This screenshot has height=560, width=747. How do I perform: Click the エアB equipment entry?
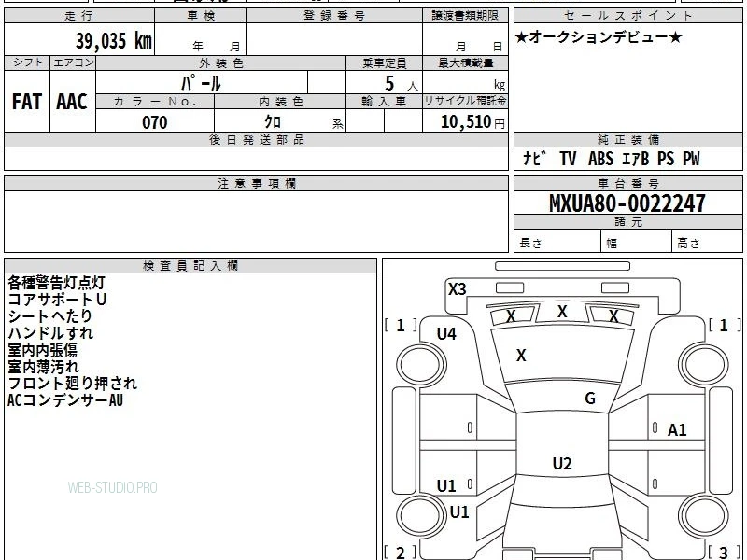pos(636,158)
